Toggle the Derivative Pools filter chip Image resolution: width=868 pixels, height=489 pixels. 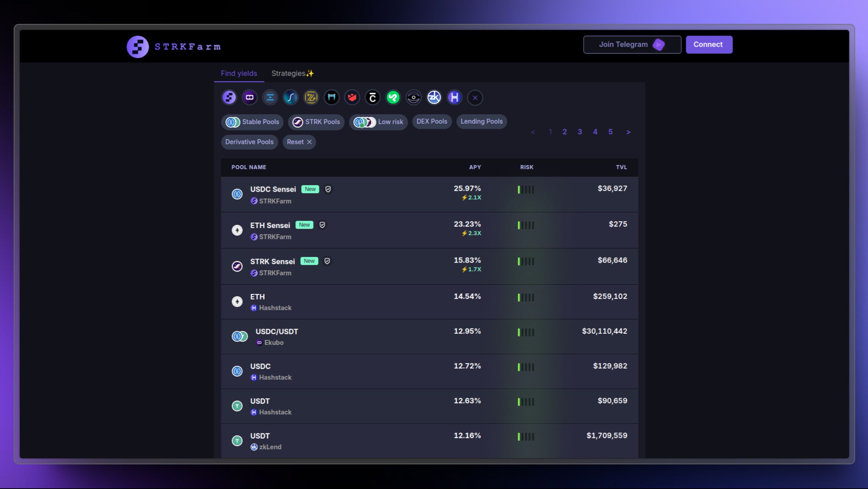[250, 142]
